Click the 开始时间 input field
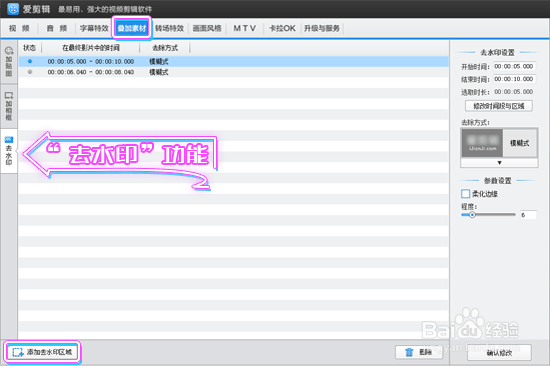The width and height of the screenshot is (550, 366). (x=514, y=66)
